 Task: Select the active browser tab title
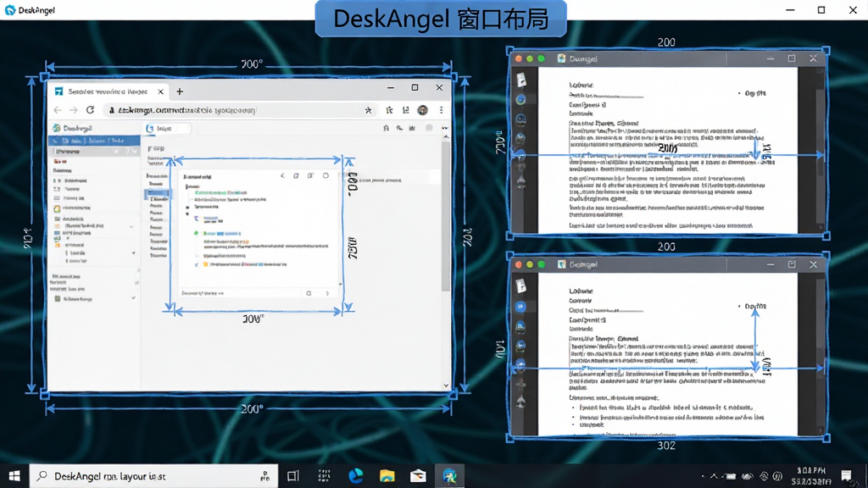click(x=108, y=91)
